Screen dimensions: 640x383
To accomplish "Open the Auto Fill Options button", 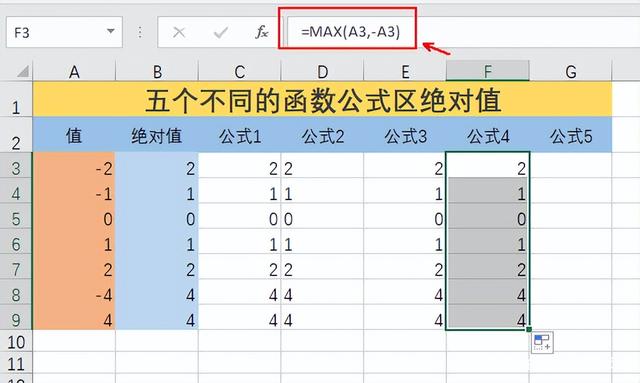I will click(542, 342).
